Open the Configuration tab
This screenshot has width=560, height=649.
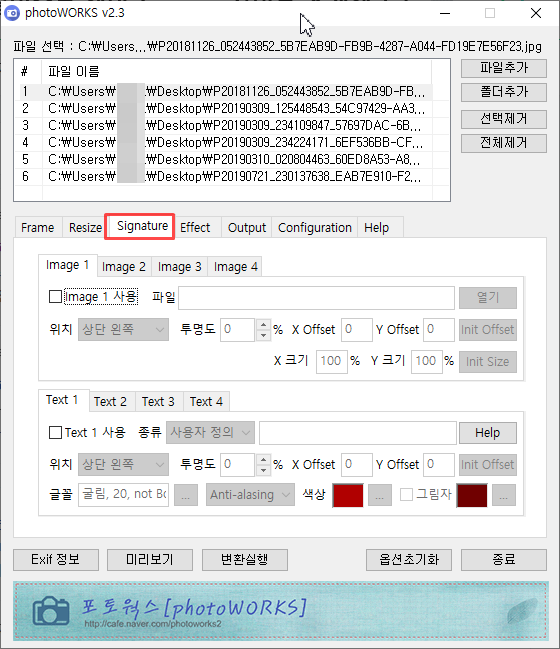pos(315,228)
